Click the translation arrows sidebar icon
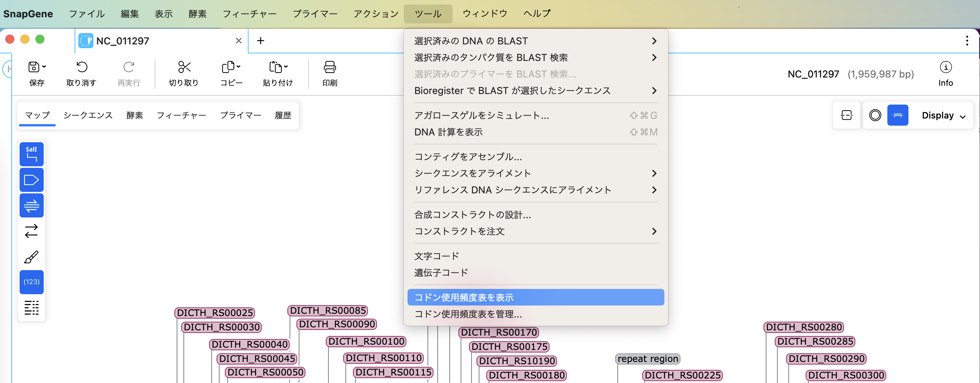980x383 pixels. [31, 231]
